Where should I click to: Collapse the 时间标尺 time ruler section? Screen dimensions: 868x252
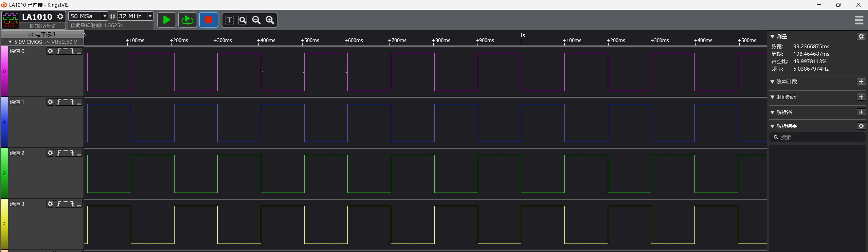pos(773,97)
